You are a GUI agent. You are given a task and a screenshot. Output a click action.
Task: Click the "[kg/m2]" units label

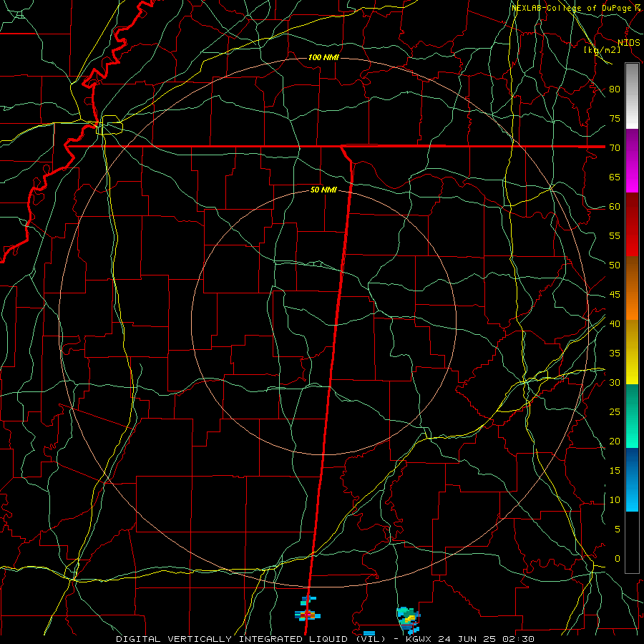pyautogui.click(x=602, y=50)
